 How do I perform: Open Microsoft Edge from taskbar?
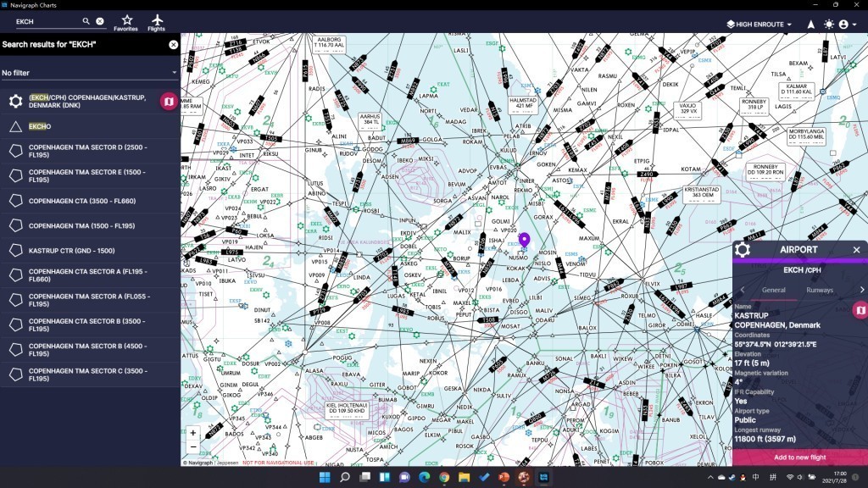pos(424,477)
